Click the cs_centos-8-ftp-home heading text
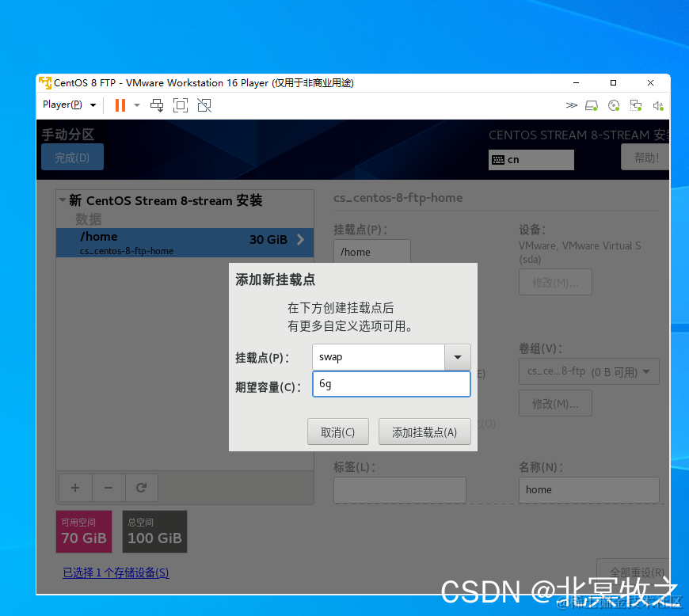The height and width of the screenshot is (616, 689). (398, 198)
